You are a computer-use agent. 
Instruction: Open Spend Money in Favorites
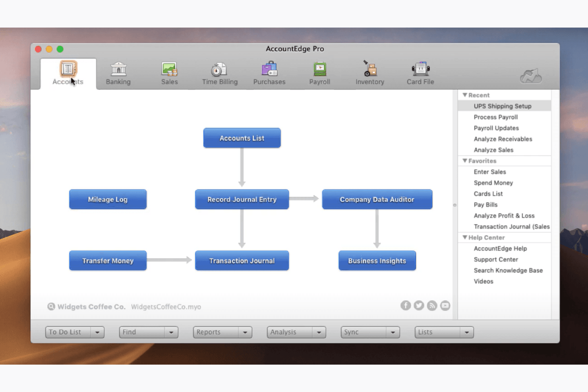[493, 183]
